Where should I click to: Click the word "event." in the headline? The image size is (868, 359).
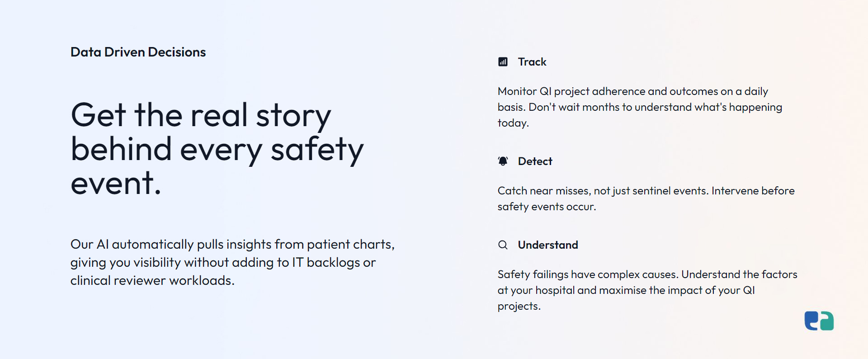[x=116, y=183]
